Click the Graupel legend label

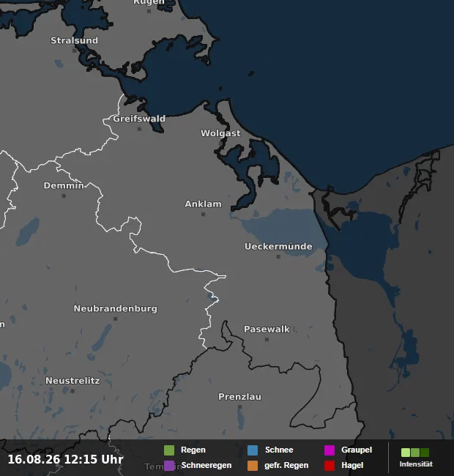[x=357, y=450]
